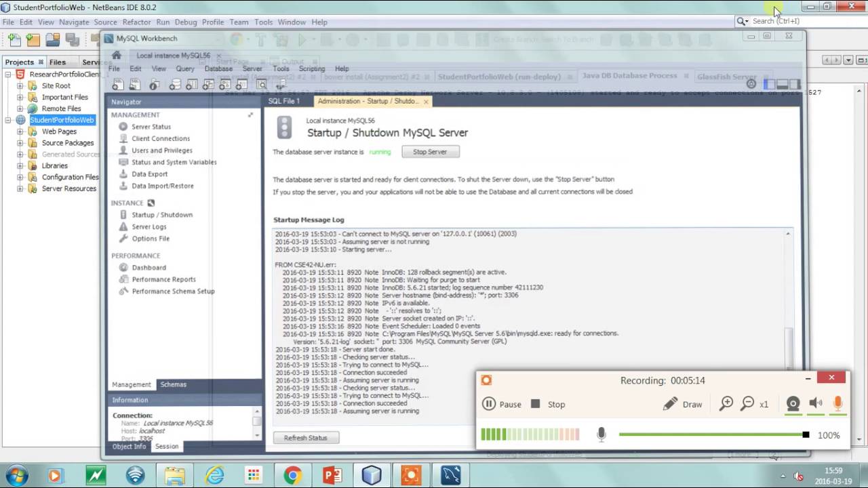
Task: Open Status and System Variables
Action: pyautogui.click(x=174, y=162)
